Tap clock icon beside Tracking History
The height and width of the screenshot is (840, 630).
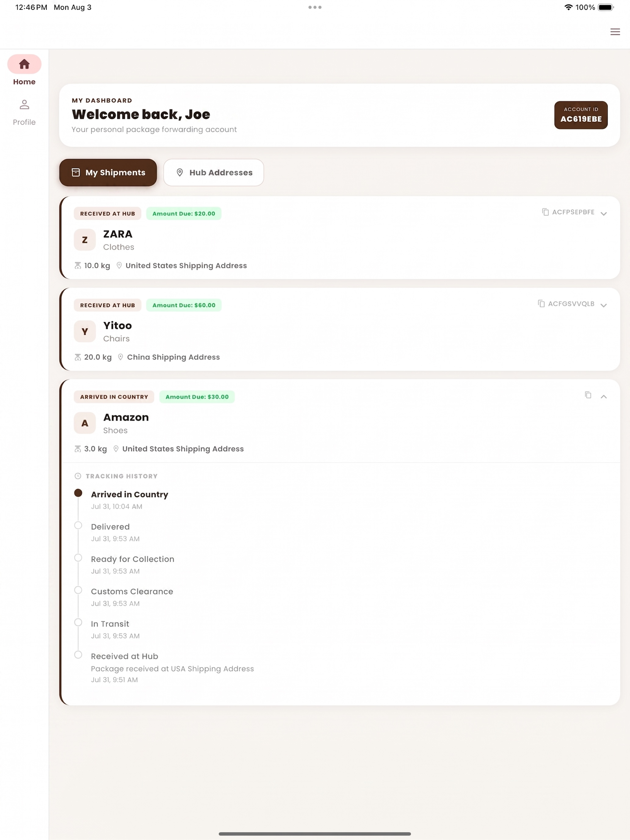point(78,476)
